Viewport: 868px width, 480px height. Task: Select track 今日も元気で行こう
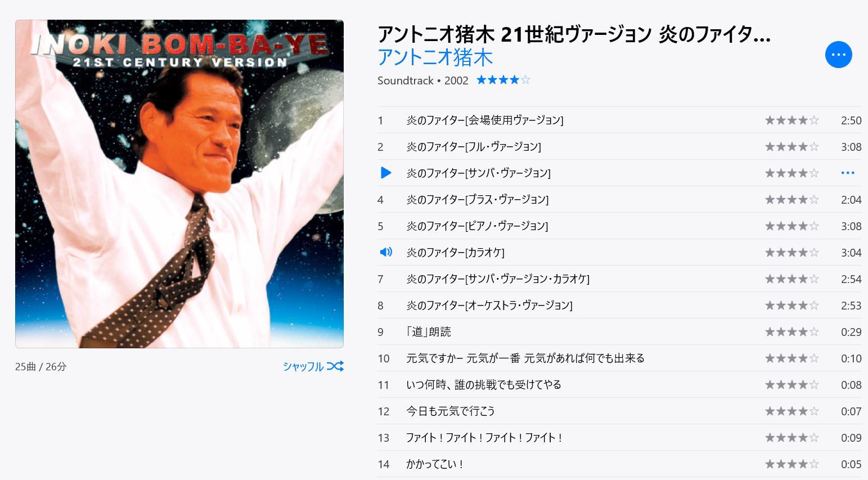coord(619,411)
